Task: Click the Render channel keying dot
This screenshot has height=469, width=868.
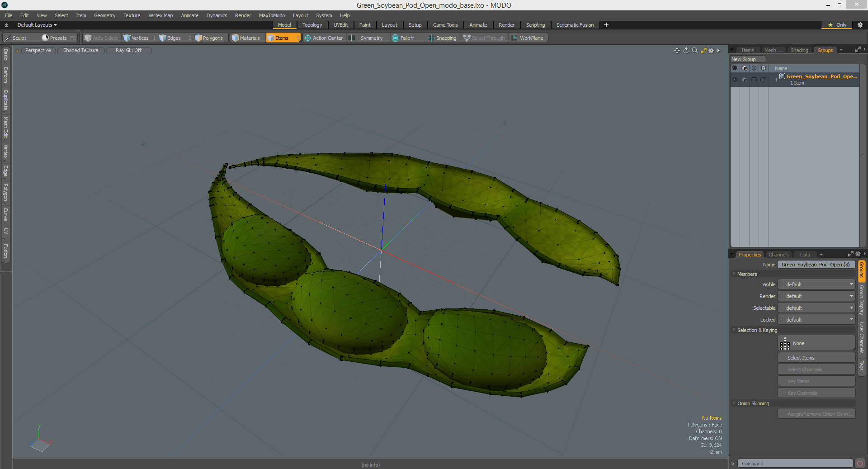Action: point(781,296)
